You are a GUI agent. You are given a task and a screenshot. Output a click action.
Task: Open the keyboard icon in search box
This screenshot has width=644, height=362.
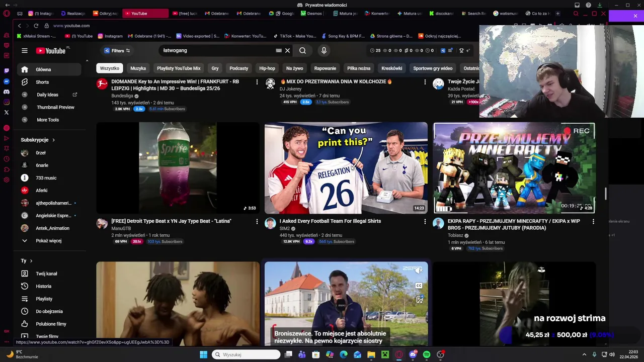[x=279, y=50]
